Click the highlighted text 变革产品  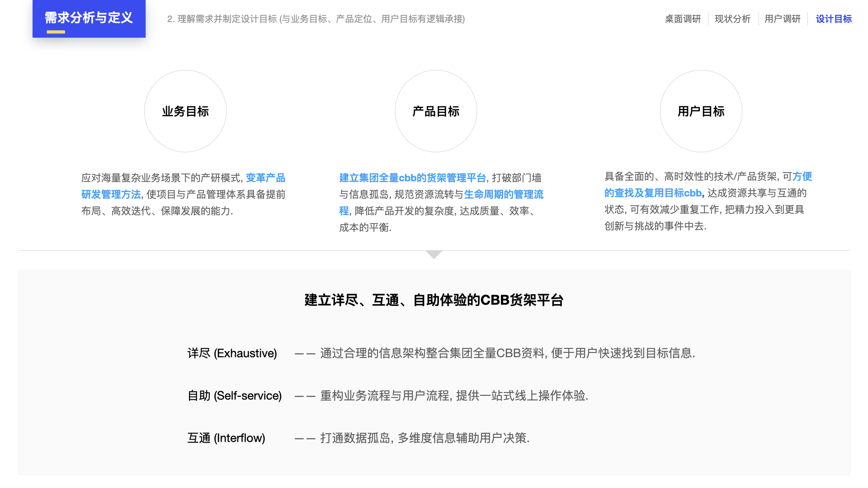pyautogui.click(x=265, y=178)
